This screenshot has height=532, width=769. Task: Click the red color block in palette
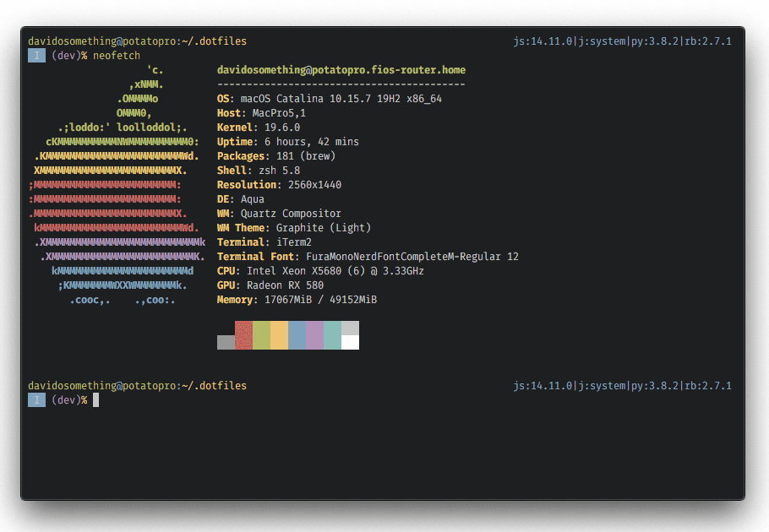point(243,335)
